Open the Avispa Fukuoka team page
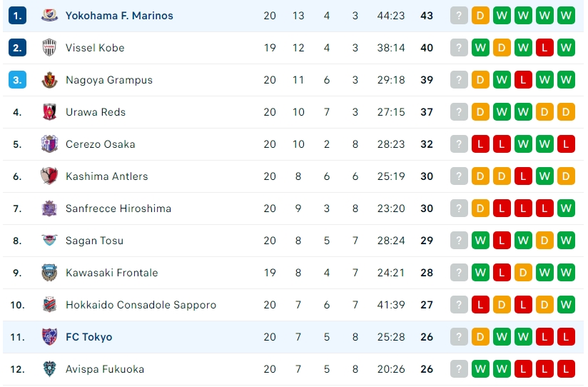 click(x=105, y=369)
